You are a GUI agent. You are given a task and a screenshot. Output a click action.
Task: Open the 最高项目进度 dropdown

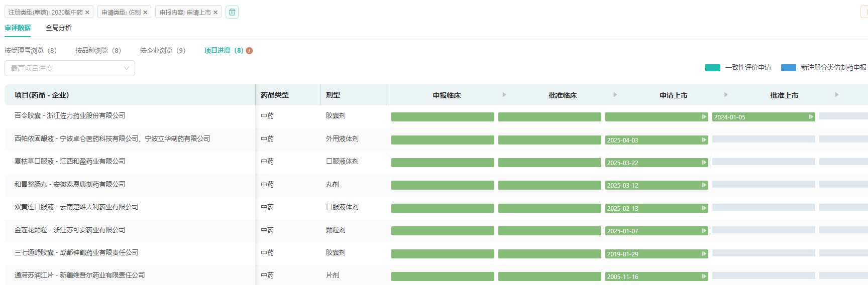[x=70, y=68]
